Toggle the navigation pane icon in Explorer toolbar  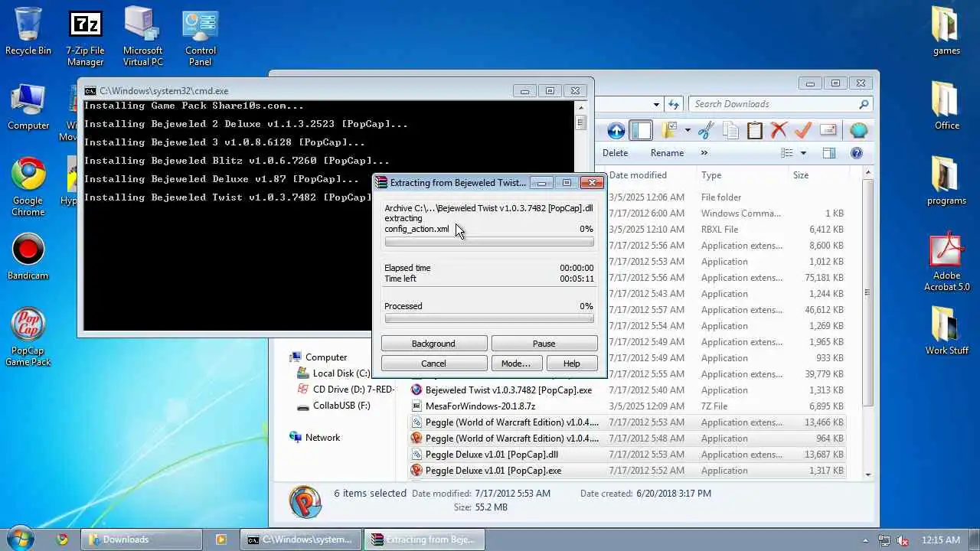(x=641, y=131)
